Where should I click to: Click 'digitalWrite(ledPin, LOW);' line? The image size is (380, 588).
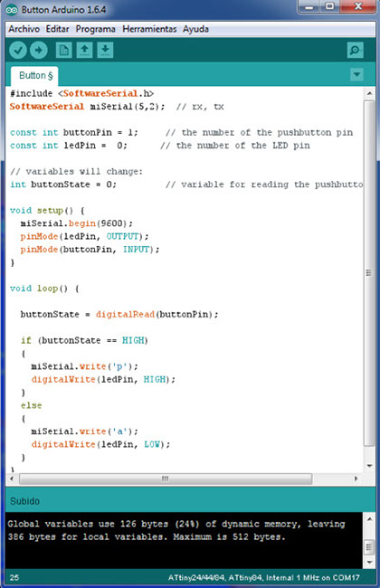pyautogui.click(x=100, y=444)
